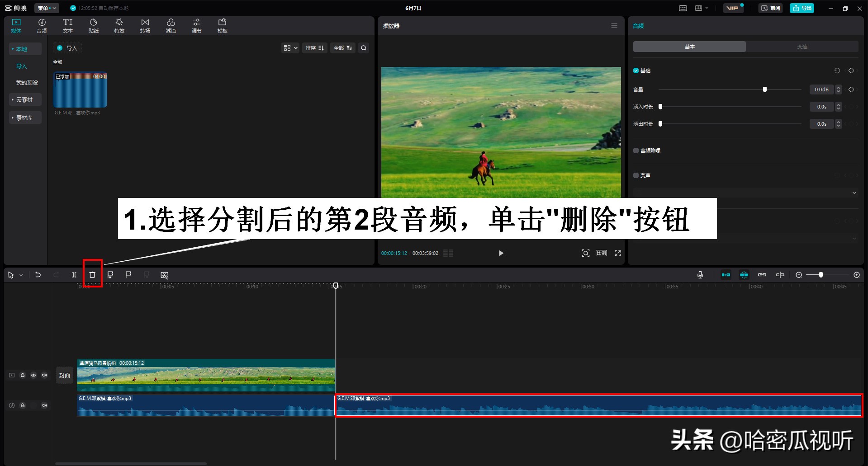Expand the 云素材 sidebar section
868x466 pixels.
pyautogui.click(x=25, y=99)
